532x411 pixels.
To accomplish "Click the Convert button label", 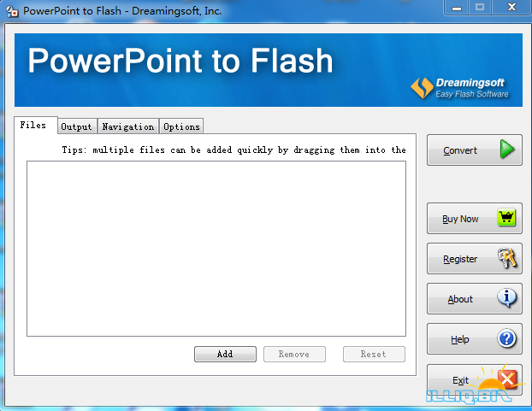I will [460, 150].
